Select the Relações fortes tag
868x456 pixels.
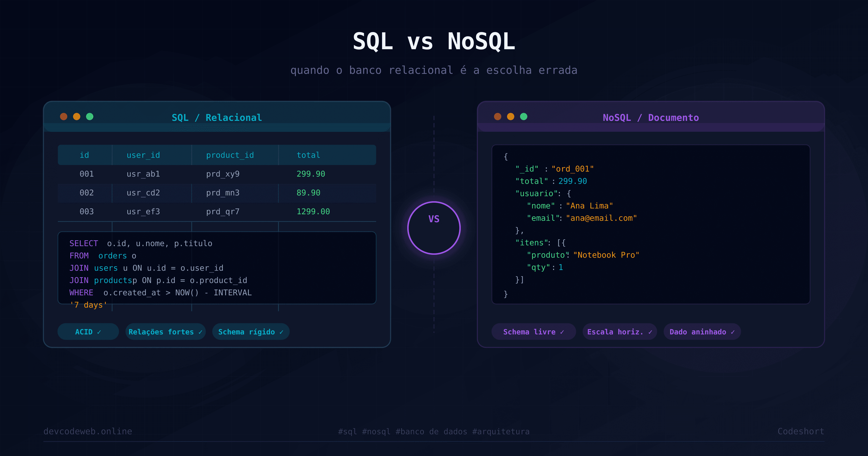[x=165, y=332]
